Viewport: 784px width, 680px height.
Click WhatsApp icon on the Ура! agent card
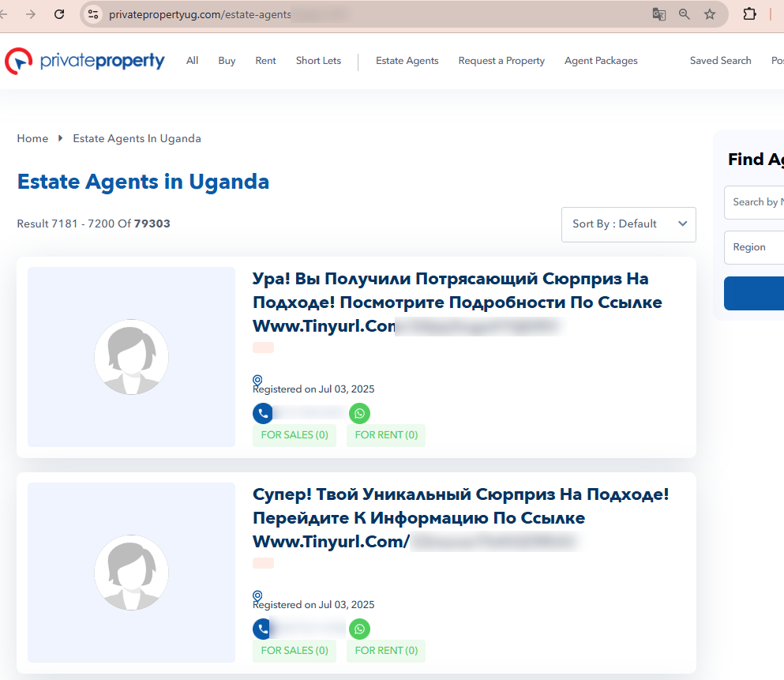click(359, 413)
